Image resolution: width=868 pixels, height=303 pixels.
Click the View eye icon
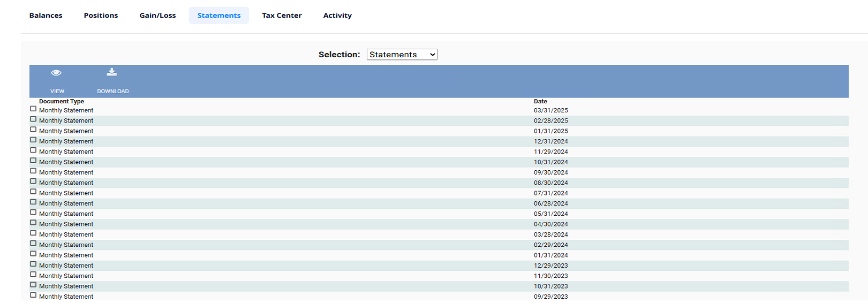point(56,73)
